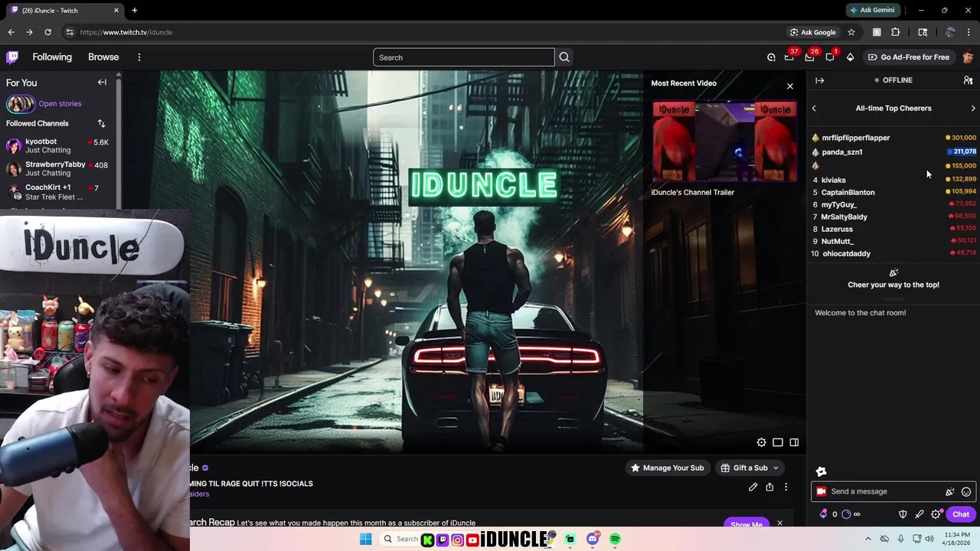This screenshot has width=980, height=551.
Task: Open the Following tab
Action: [x=52, y=57]
